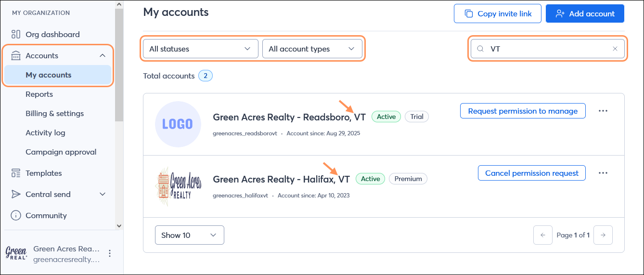Click the Readsboro account LOGO placeholder
Viewport: 644px width, 275px height.
[178, 124]
